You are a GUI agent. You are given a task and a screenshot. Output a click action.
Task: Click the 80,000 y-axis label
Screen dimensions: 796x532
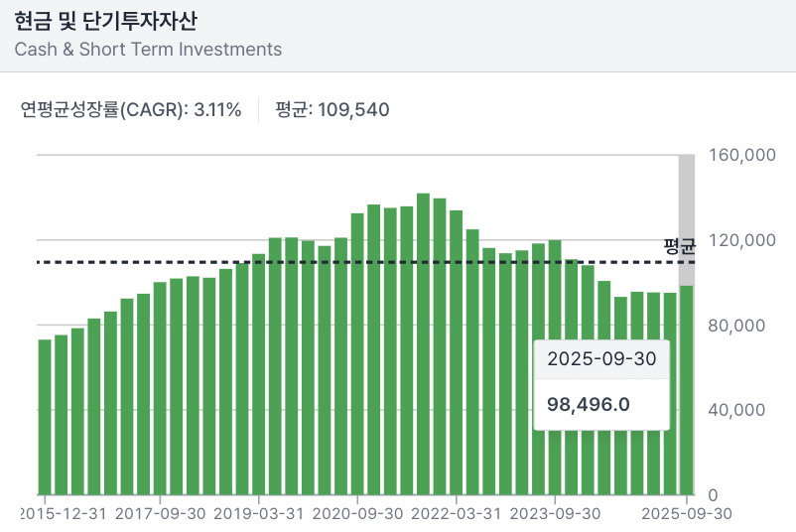pyautogui.click(x=740, y=326)
